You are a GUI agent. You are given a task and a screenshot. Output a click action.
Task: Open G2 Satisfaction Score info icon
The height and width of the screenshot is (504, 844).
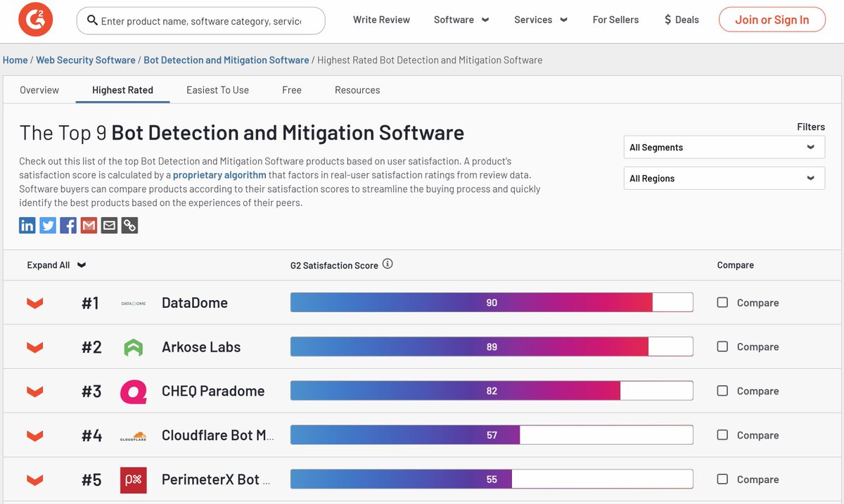pos(388,264)
